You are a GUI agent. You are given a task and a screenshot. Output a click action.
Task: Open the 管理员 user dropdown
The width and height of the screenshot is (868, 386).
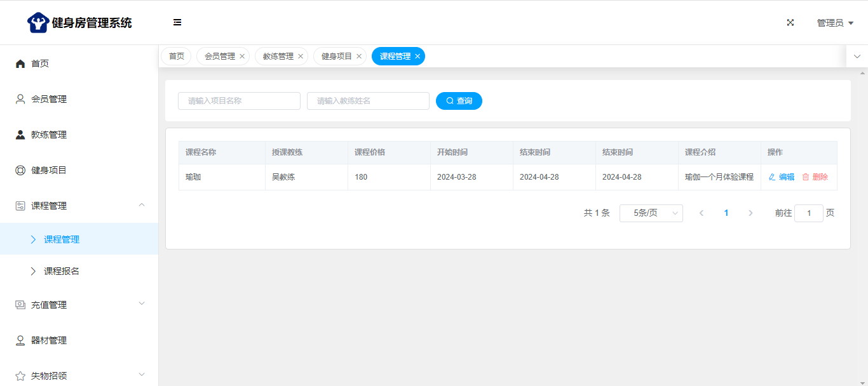(834, 23)
